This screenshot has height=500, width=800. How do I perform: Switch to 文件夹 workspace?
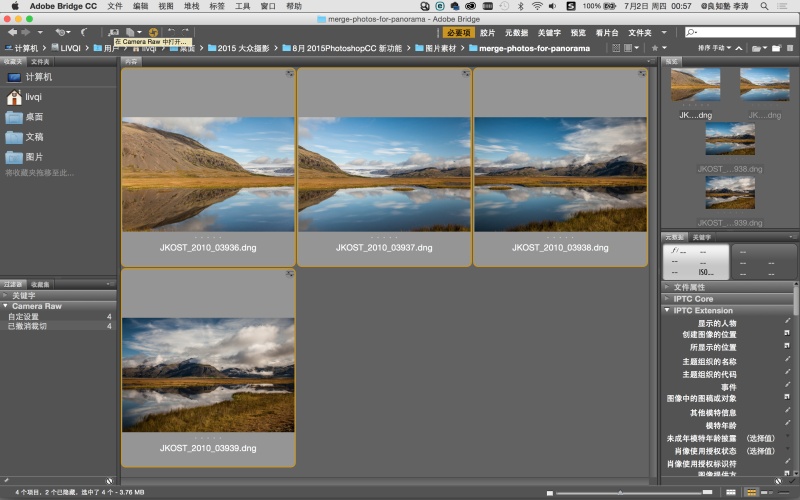(x=640, y=33)
